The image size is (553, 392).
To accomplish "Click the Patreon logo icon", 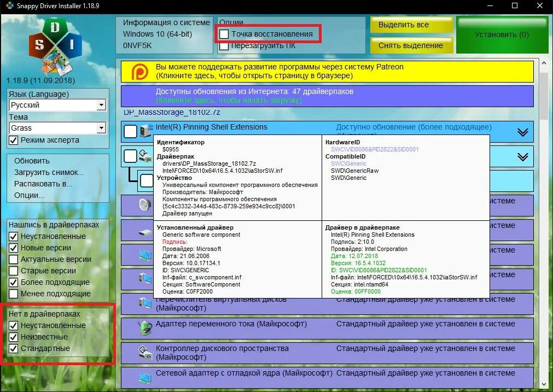I will (x=140, y=72).
